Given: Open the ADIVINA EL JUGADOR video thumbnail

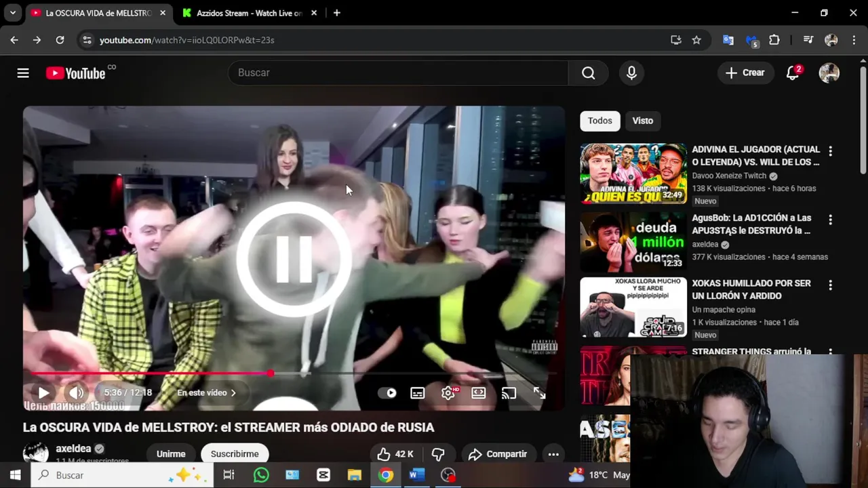Looking at the screenshot, I should (x=633, y=174).
